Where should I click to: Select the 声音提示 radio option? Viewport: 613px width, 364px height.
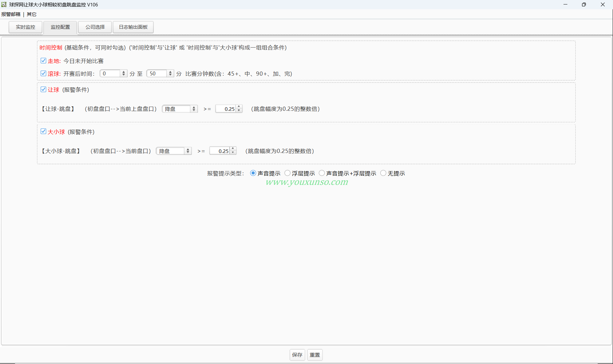pyautogui.click(x=253, y=173)
